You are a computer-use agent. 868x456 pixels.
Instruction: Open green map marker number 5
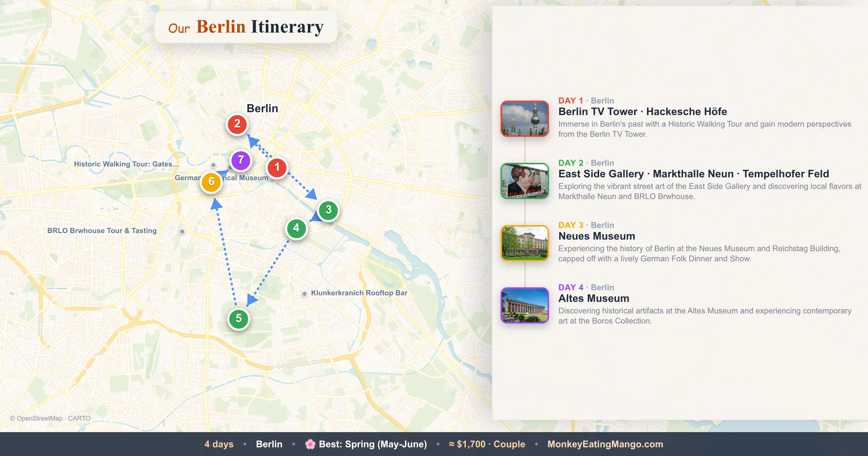point(239,319)
